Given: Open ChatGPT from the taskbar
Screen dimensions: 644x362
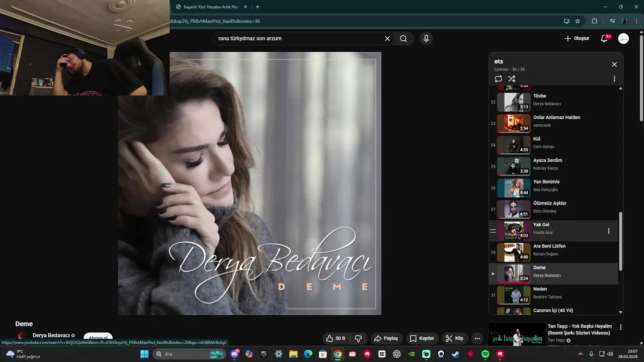Looking at the screenshot, I should 396,354.
